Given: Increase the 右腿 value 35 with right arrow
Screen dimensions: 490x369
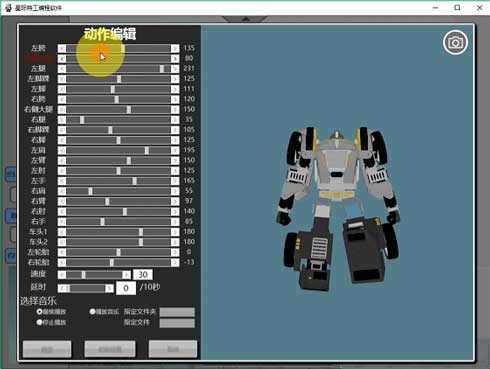Looking at the screenshot, I should tap(175, 120).
